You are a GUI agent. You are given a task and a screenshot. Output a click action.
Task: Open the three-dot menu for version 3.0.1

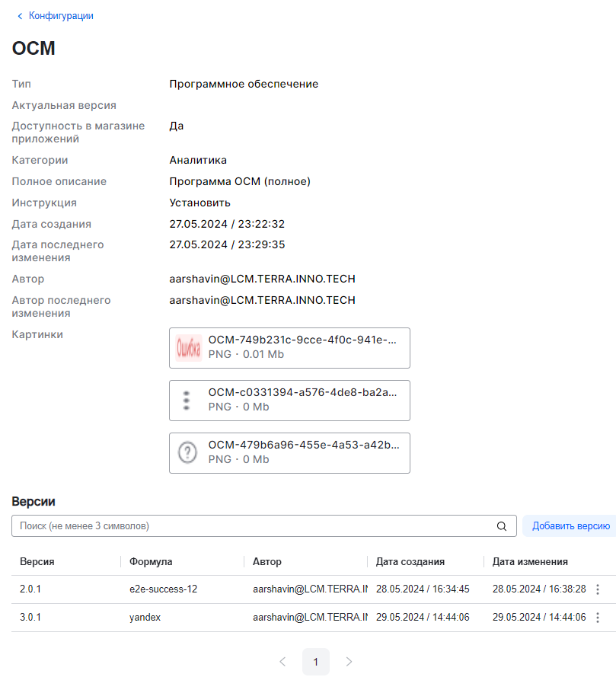pyautogui.click(x=598, y=618)
